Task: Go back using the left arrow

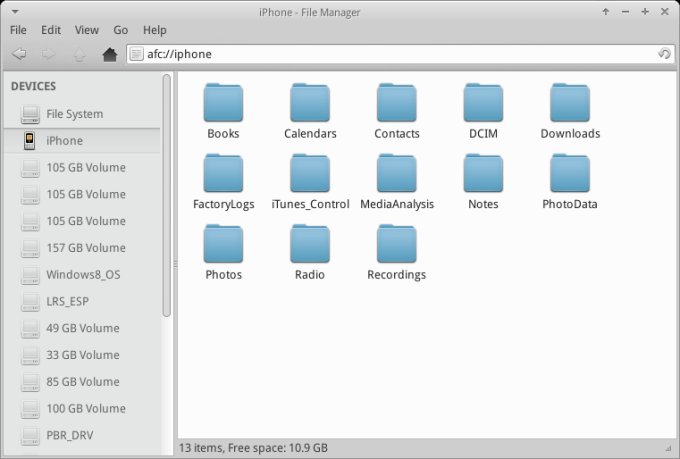Action: [x=19, y=54]
